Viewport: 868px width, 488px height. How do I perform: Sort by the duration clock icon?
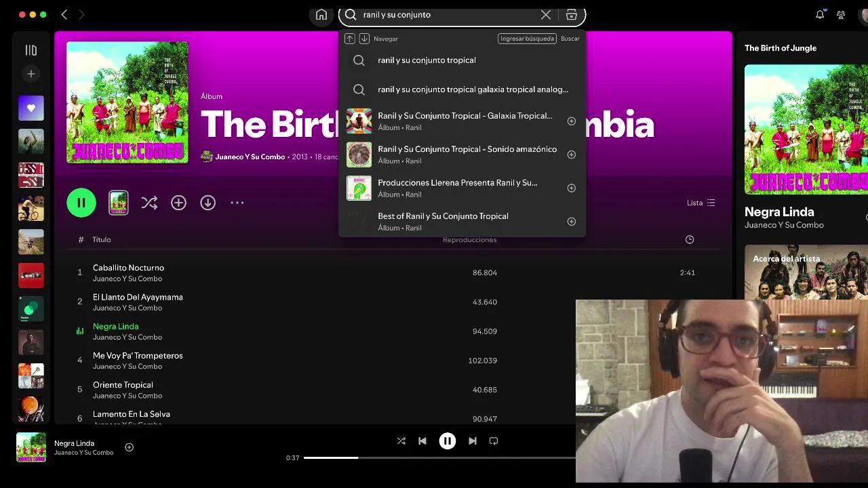[x=690, y=239]
